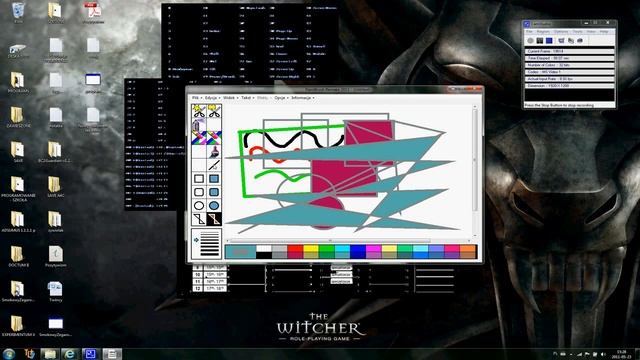Open the Help menu in recorder window
The image size is (640, 360).
pos(604,31)
